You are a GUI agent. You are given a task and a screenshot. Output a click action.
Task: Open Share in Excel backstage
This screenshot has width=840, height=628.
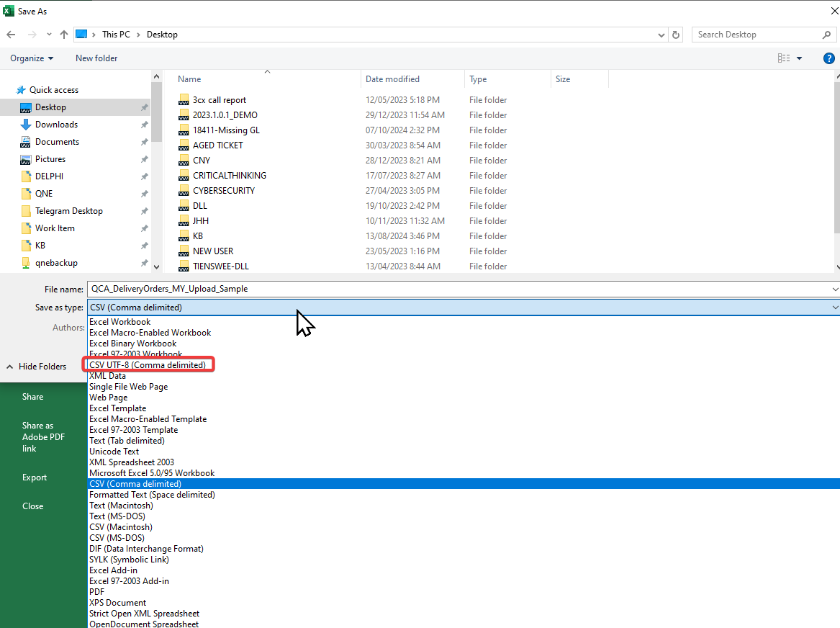coord(32,397)
